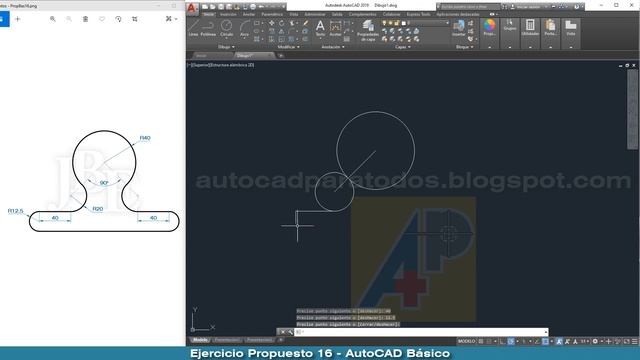This screenshot has width=640, height=360.
Task: Expand the Modificar panel dropdown
Action: point(289,47)
